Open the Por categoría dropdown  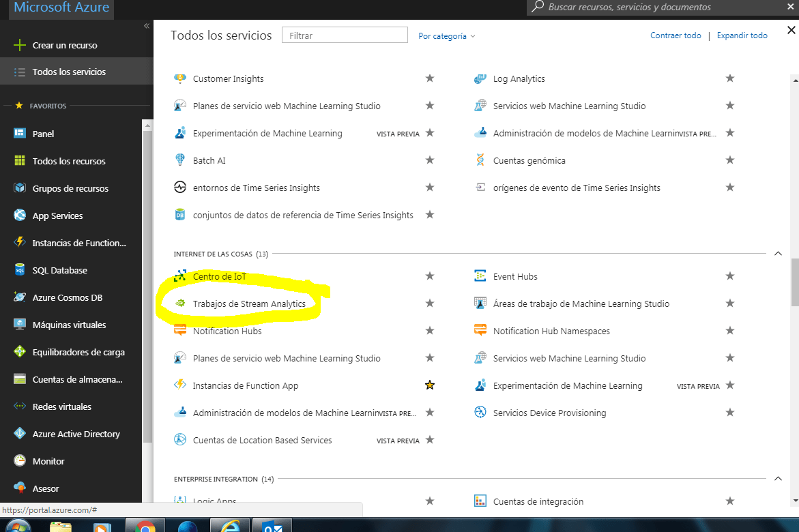pyautogui.click(x=446, y=36)
